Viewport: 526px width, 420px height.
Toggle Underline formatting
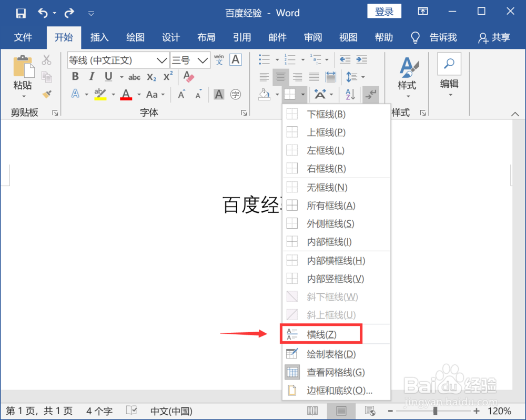pyautogui.click(x=108, y=77)
